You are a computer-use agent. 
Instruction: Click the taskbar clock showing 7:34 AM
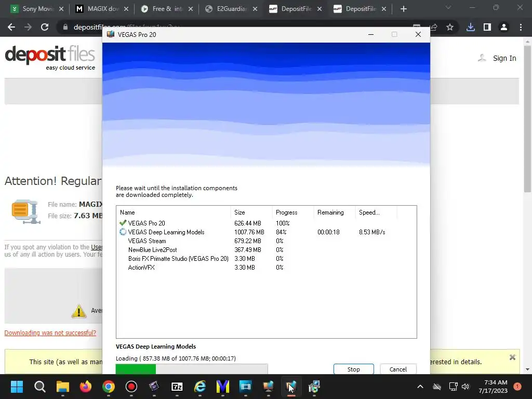(493, 387)
